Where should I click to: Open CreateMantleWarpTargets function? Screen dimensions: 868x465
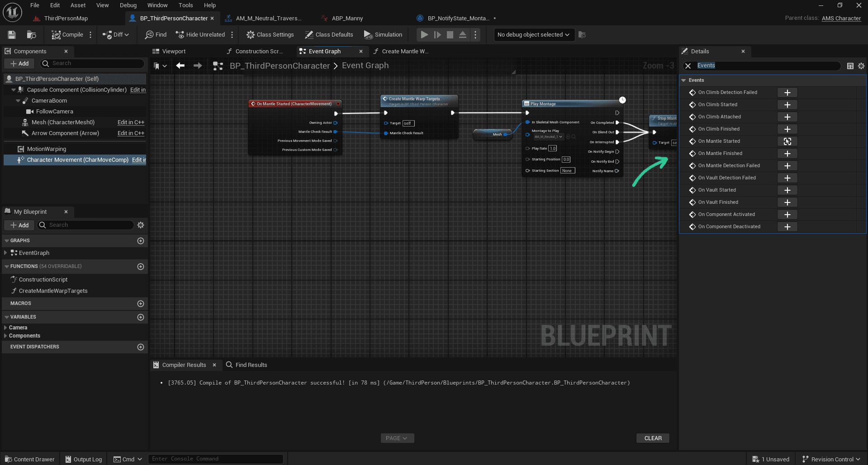(x=53, y=291)
